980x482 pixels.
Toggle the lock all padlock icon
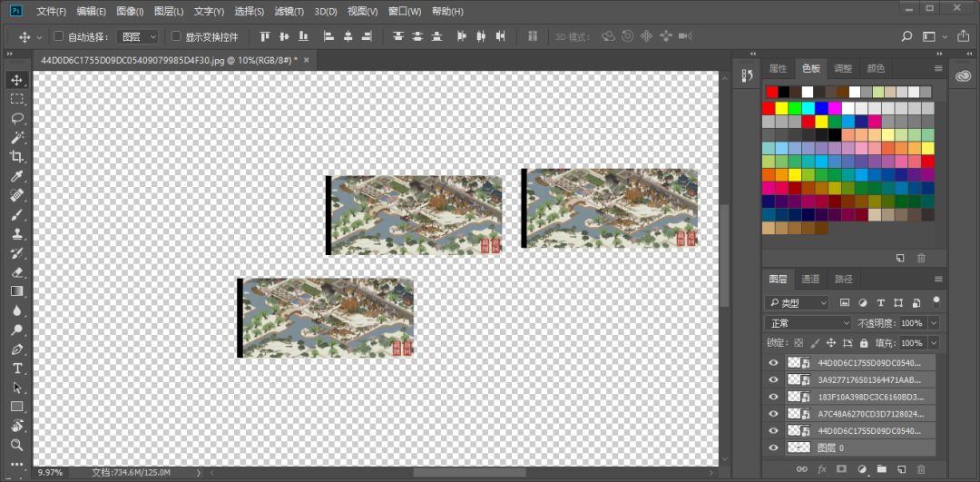point(864,343)
